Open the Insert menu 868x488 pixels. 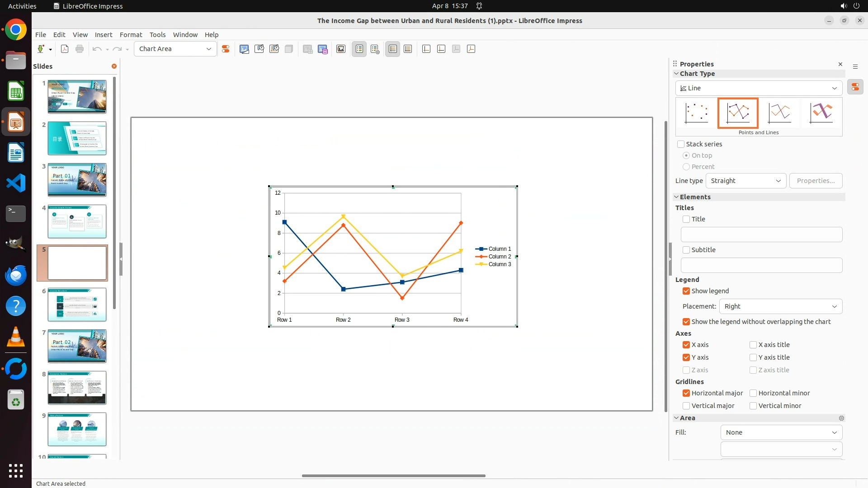(x=103, y=35)
